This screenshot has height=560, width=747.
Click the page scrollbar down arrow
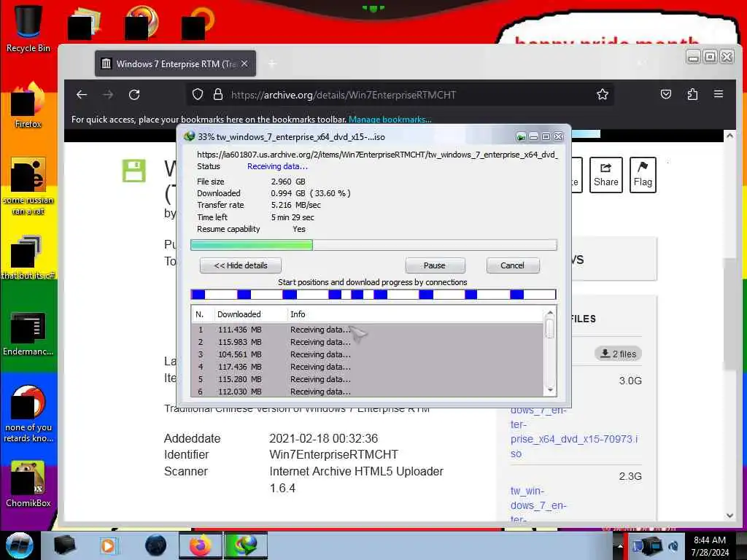pos(729,516)
